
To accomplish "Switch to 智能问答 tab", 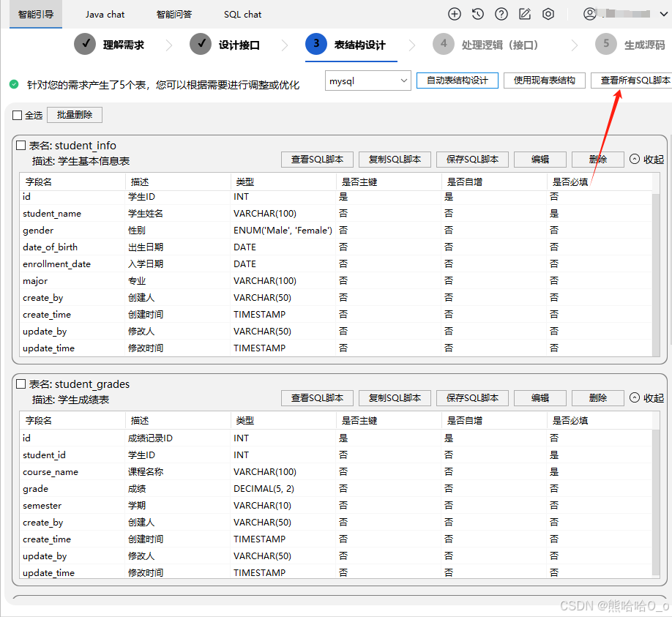I will tap(174, 15).
